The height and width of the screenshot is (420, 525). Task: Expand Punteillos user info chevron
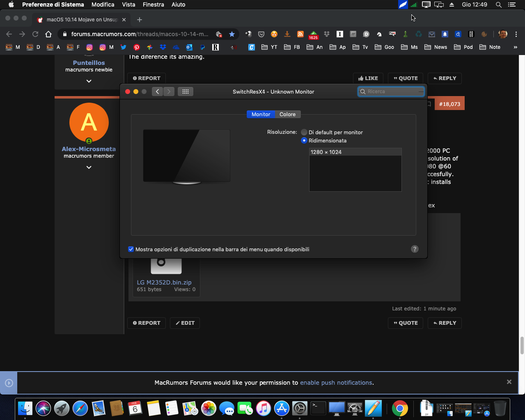(x=89, y=81)
